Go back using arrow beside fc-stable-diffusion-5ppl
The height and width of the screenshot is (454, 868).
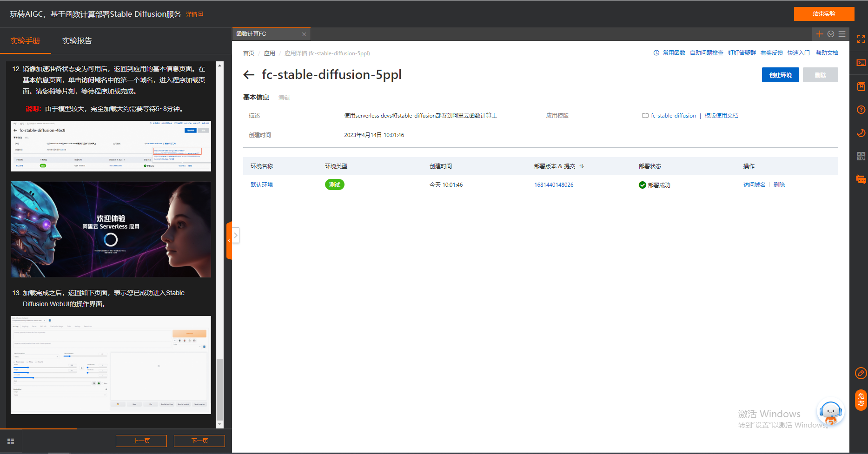click(x=249, y=75)
